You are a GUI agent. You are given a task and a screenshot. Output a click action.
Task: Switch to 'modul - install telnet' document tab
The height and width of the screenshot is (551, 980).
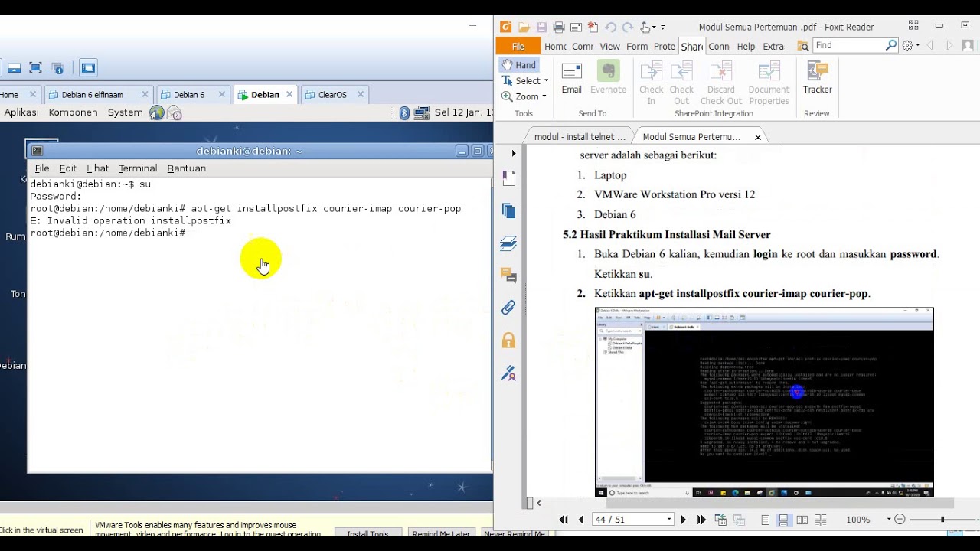pos(580,136)
